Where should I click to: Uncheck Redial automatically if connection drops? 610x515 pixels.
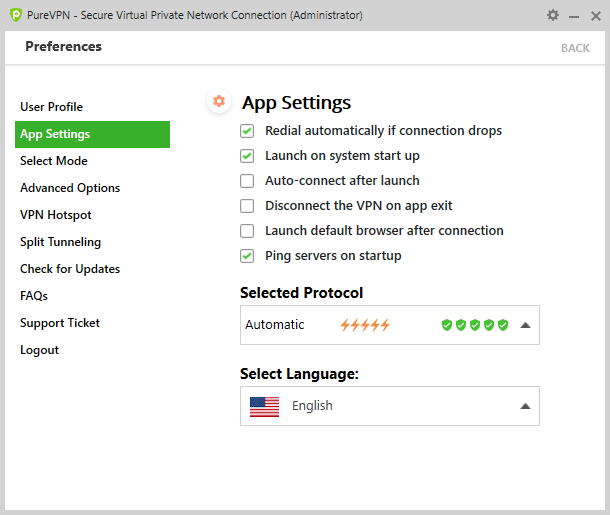247,131
